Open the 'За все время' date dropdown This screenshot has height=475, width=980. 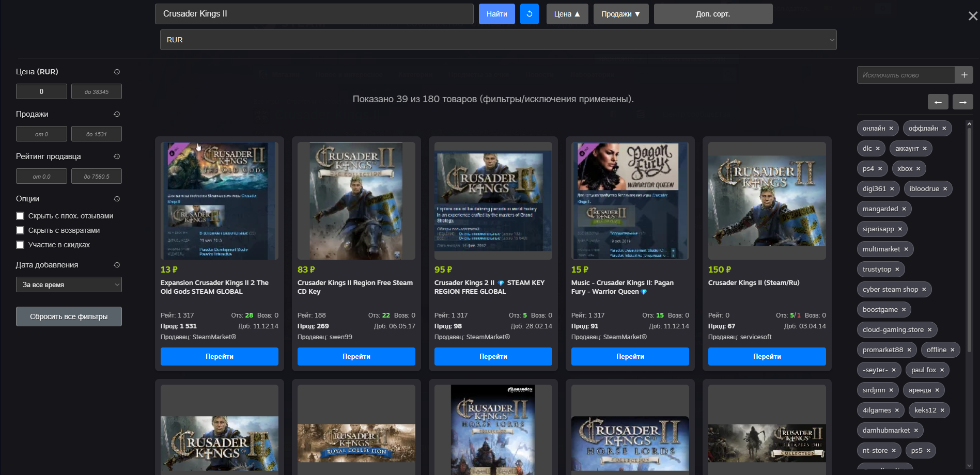tap(69, 284)
